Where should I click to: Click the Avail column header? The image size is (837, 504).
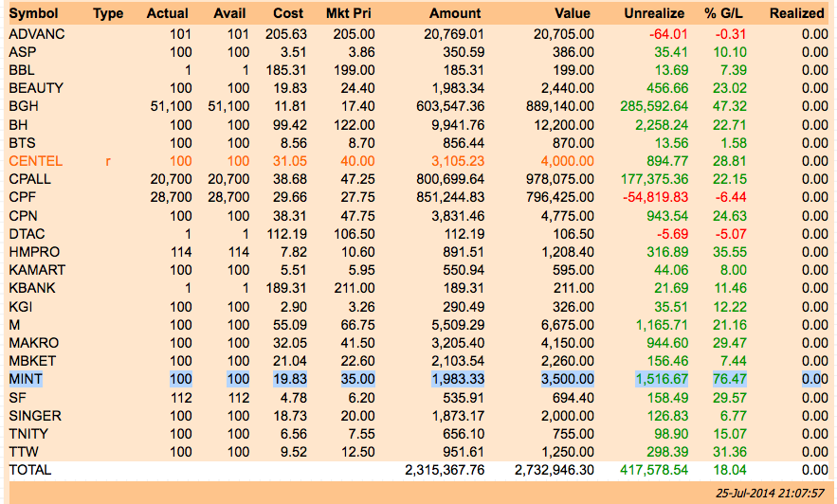(229, 13)
